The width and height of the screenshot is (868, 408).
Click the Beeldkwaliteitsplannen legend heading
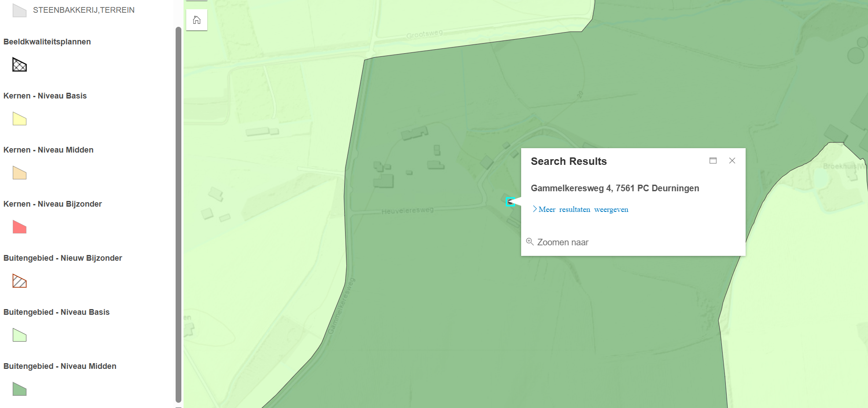pos(47,42)
